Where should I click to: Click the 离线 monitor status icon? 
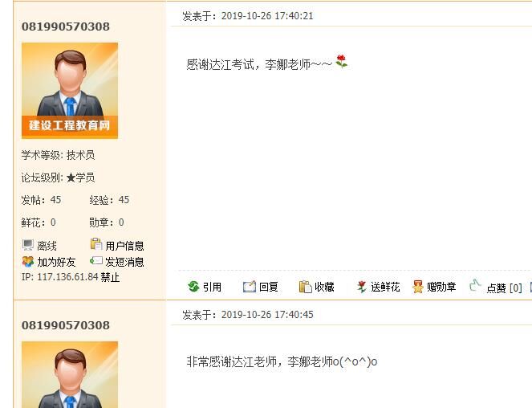(28, 245)
